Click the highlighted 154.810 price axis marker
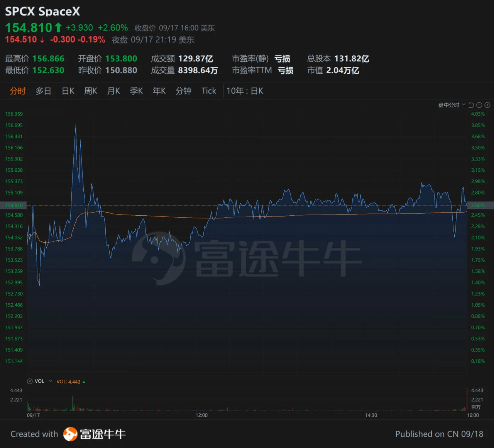The width and height of the screenshot is (494, 448). (14, 205)
